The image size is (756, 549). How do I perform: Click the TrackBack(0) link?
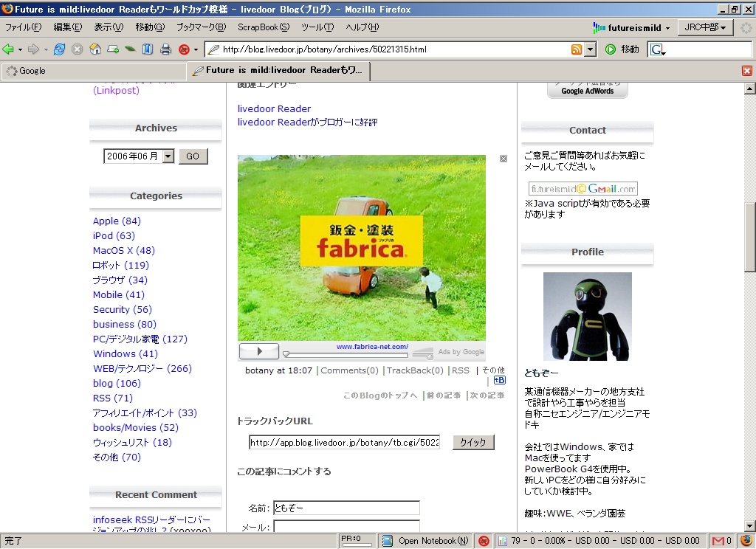click(415, 370)
